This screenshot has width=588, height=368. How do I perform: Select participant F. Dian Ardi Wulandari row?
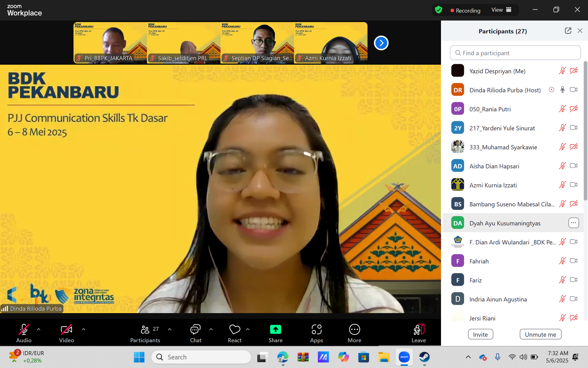point(513,242)
